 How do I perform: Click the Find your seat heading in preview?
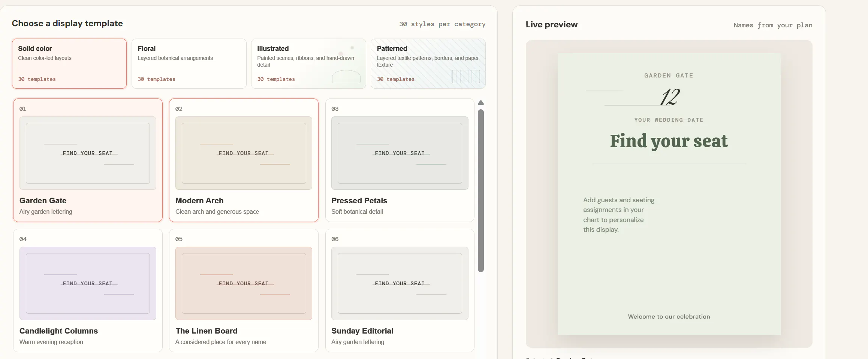click(669, 141)
